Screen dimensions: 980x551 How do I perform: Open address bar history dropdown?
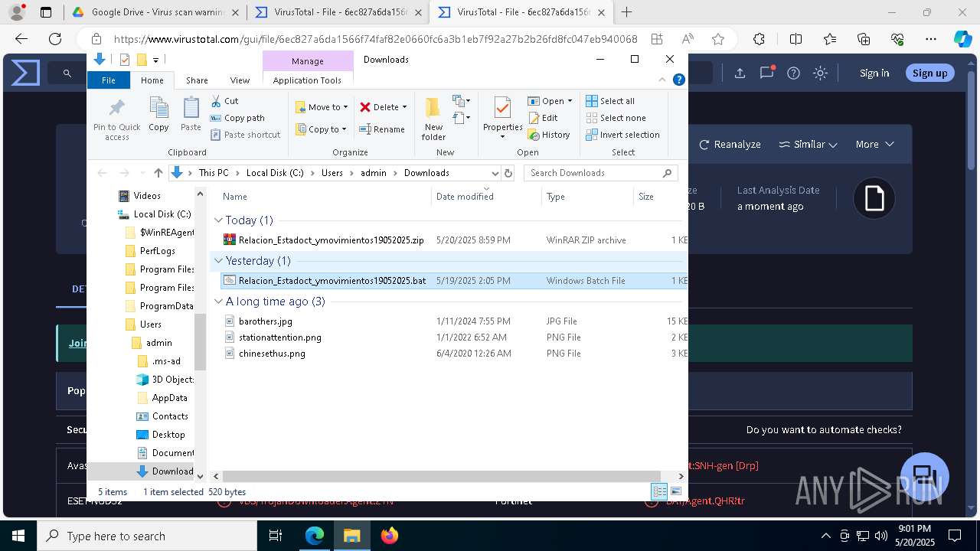(495, 173)
